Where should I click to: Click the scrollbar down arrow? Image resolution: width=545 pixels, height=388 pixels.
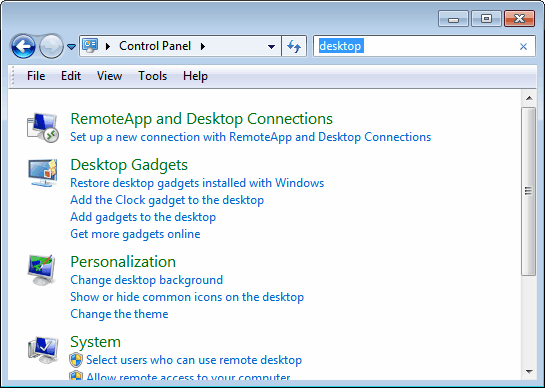529,372
